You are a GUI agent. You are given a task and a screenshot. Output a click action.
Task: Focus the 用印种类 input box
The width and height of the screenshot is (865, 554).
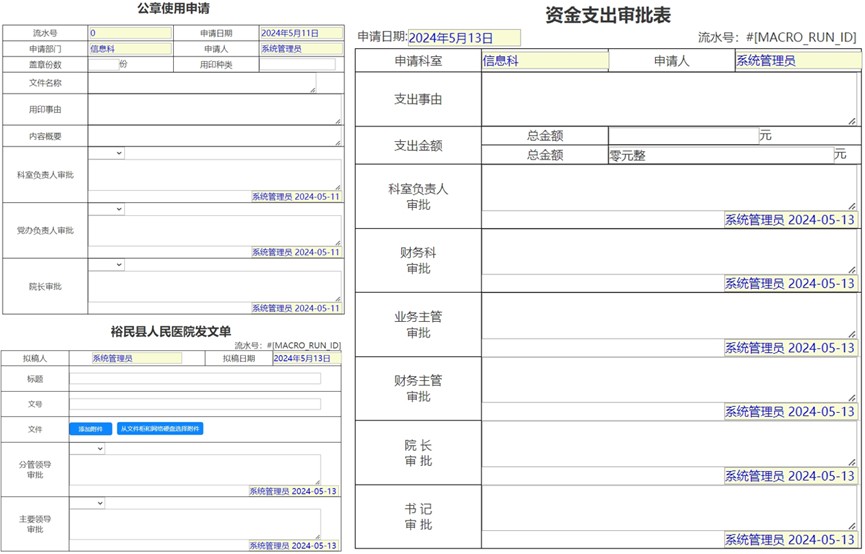point(298,64)
